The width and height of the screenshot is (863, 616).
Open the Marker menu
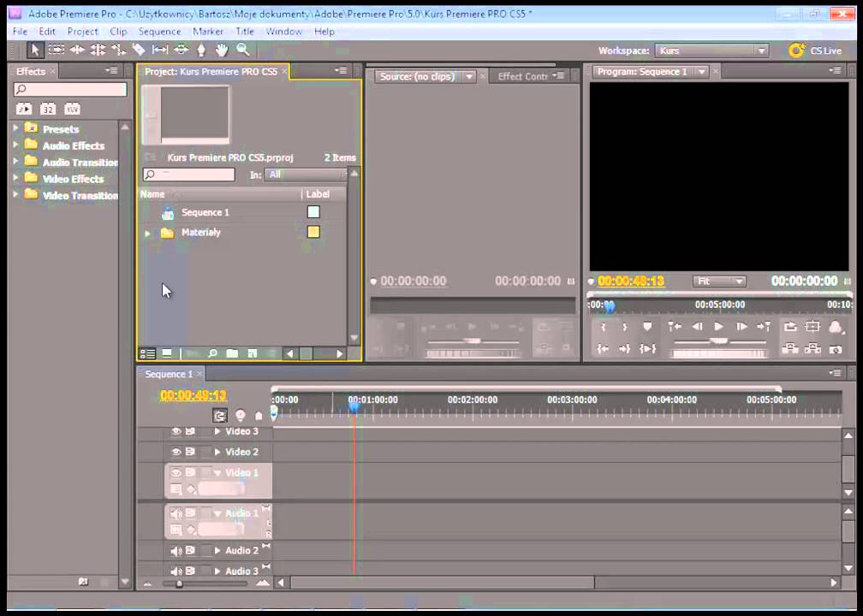click(x=208, y=32)
